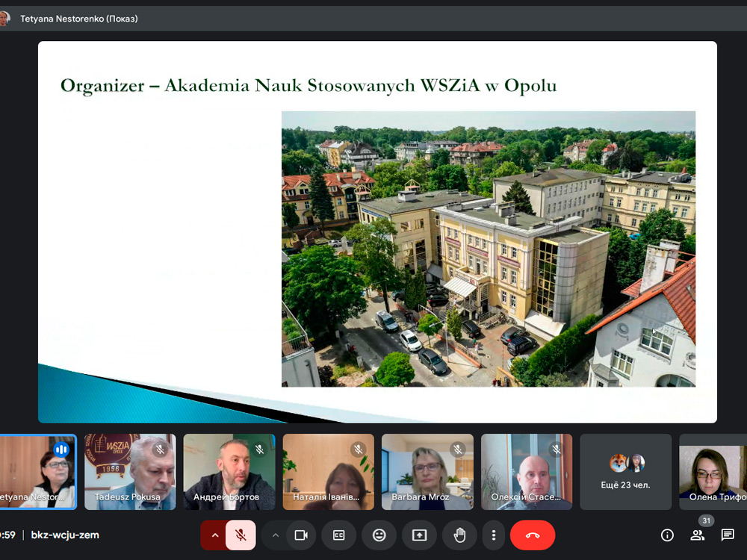
Task: Expand audio settings arrow beside microphone
Action: 214,535
